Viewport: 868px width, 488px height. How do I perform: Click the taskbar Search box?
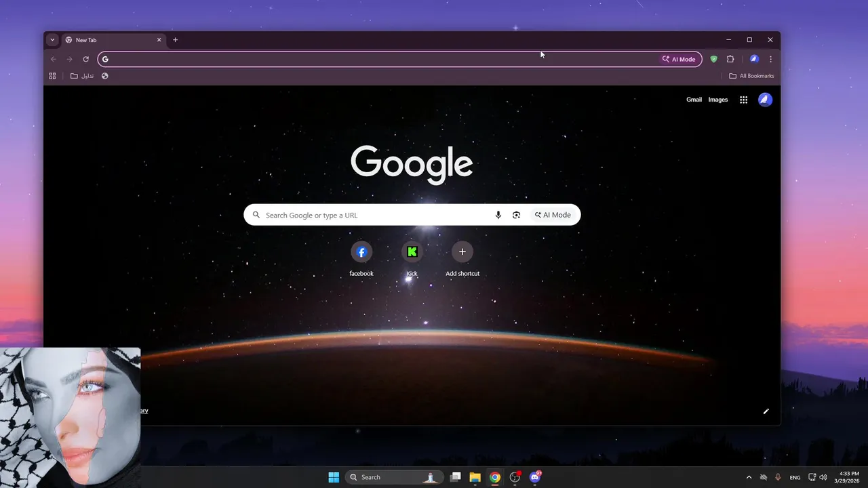(395, 477)
